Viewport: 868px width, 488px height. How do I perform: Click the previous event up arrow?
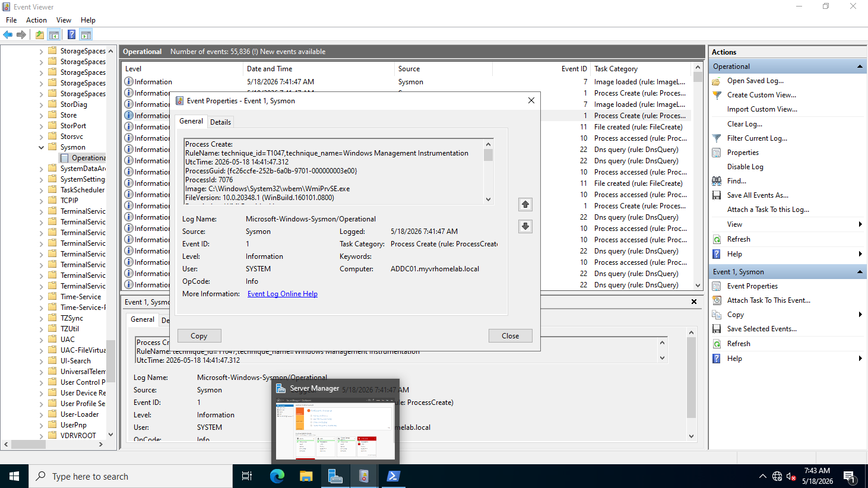525,204
